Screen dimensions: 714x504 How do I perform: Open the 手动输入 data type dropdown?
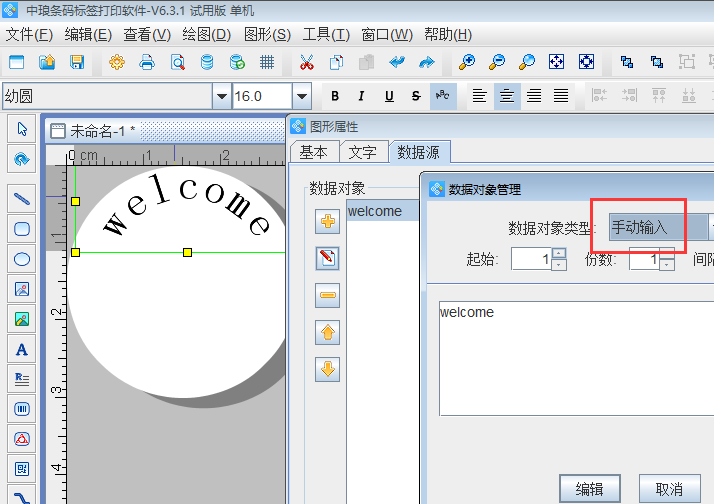coord(660,227)
